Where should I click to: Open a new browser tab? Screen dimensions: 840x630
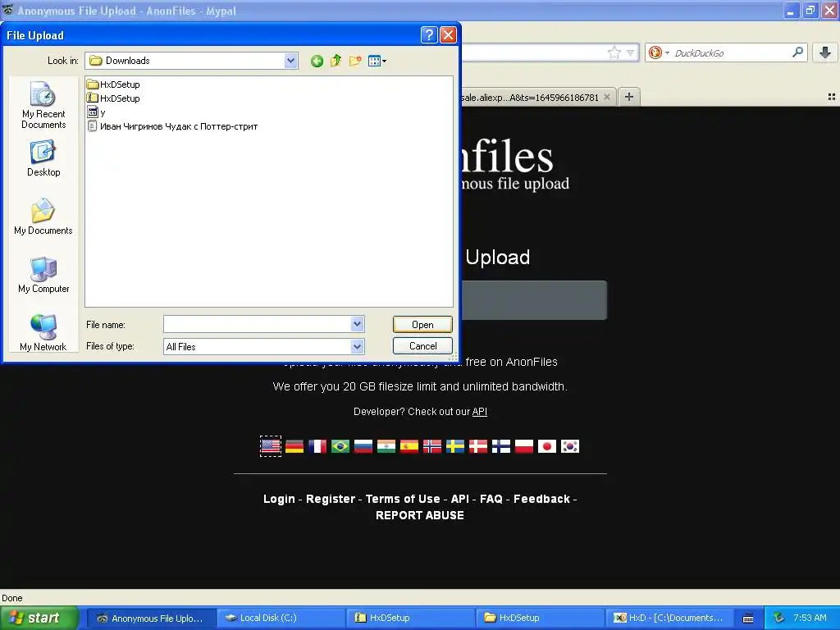(629, 97)
